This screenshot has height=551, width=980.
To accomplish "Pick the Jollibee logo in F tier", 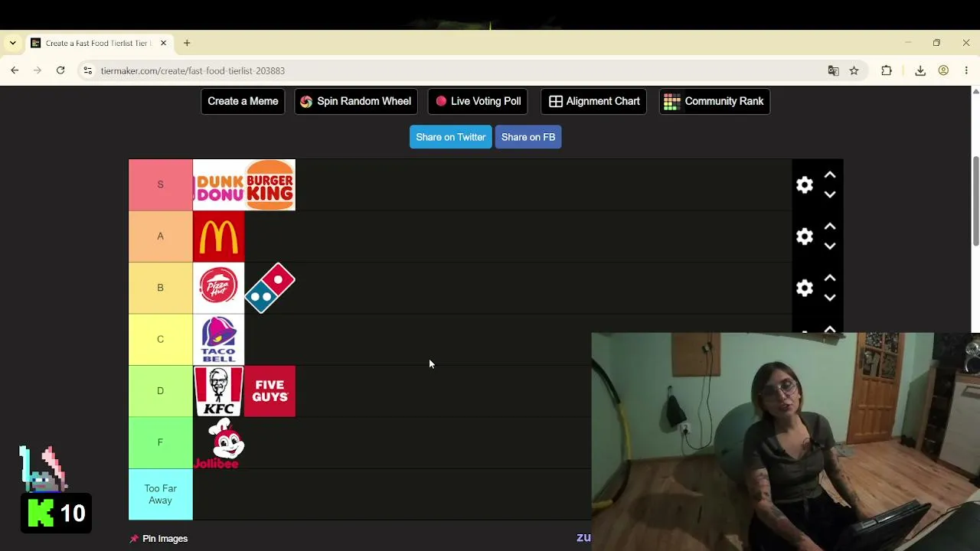I will 218,442.
